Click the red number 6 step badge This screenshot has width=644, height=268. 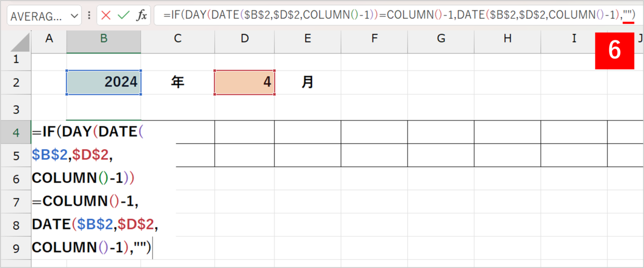pos(614,51)
